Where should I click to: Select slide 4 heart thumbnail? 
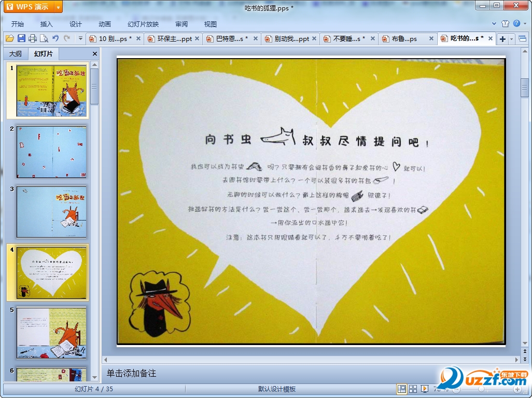click(51, 273)
